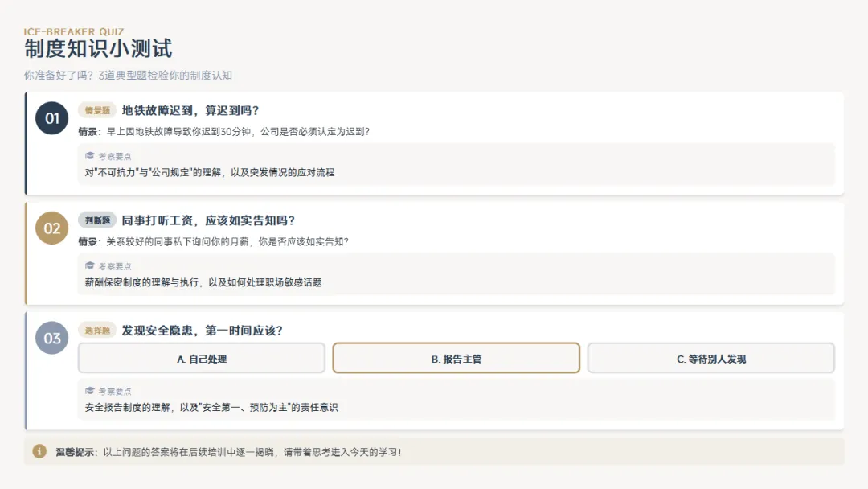Click the gold 02 number badge

point(51,228)
